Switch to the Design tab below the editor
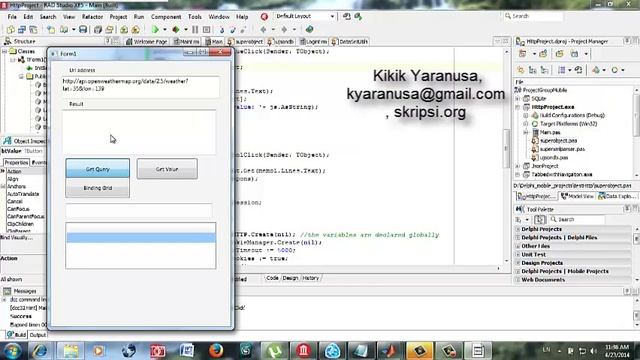 (x=290, y=278)
